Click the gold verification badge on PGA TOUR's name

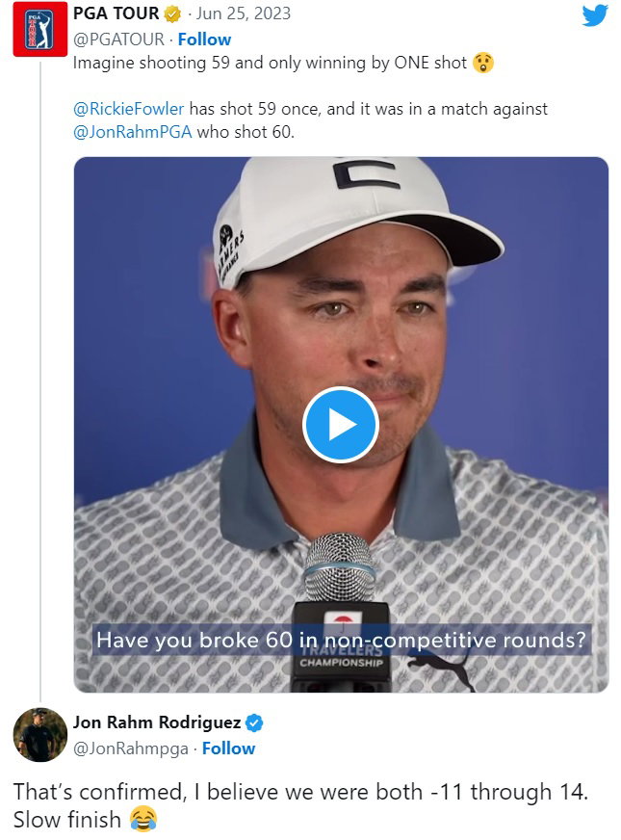click(x=174, y=14)
